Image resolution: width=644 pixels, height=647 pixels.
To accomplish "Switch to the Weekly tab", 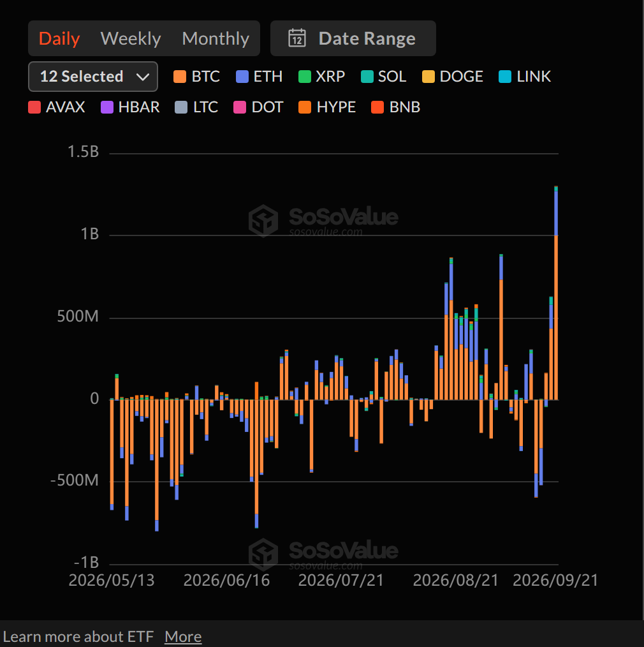I will click(x=131, y=39).
